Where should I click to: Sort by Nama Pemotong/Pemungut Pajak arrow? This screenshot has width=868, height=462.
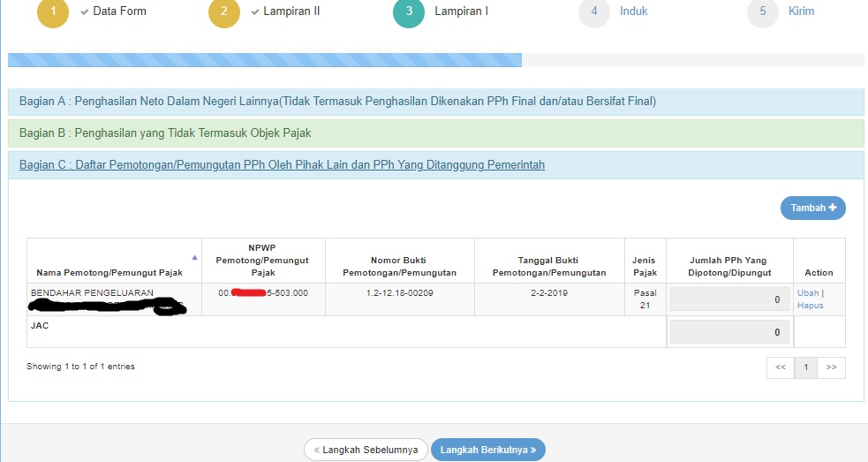pos(195,258)
